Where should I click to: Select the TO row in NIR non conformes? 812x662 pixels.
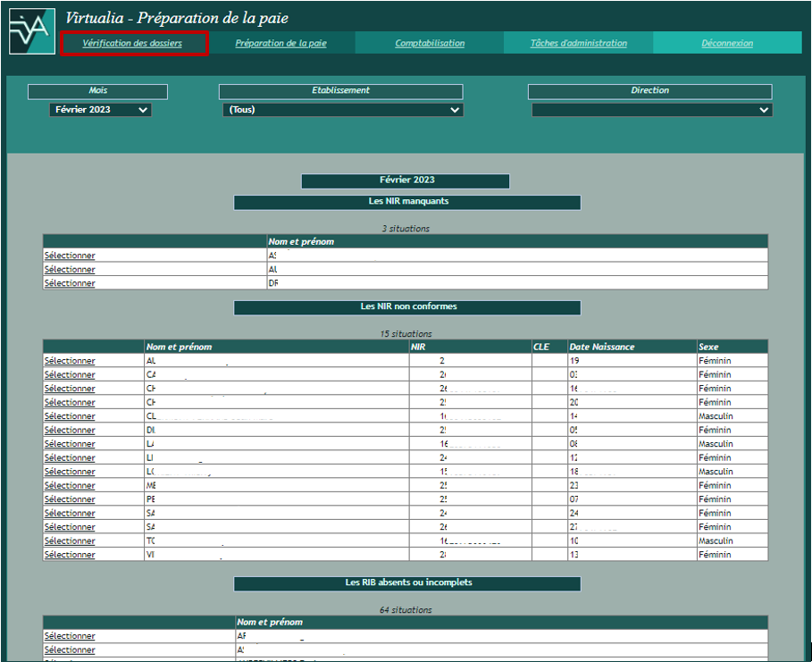click(70, 540)
